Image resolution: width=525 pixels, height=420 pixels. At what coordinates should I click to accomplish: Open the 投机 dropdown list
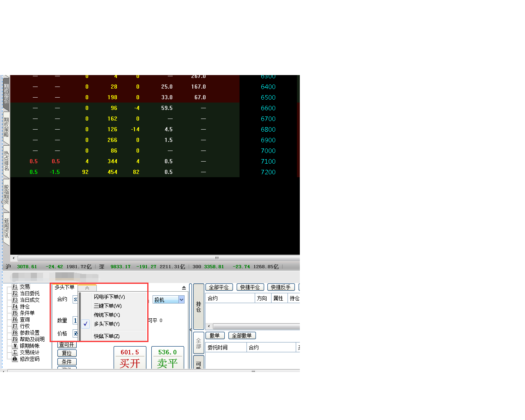(x=181, y=300)
